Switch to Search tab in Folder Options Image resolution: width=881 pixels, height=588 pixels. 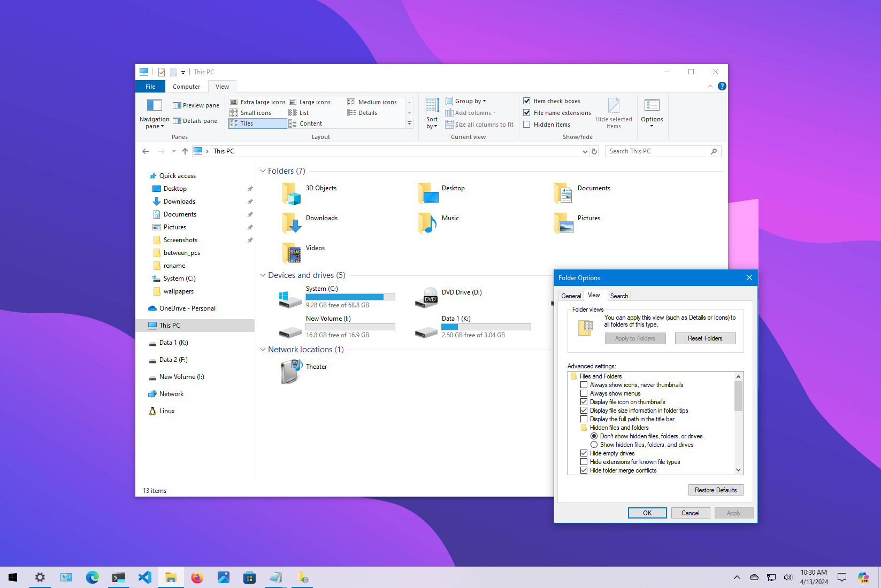[619, 296]
